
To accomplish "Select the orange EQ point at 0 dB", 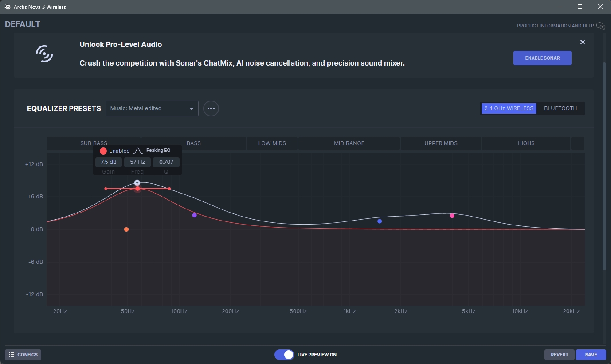I will point(126,229).
